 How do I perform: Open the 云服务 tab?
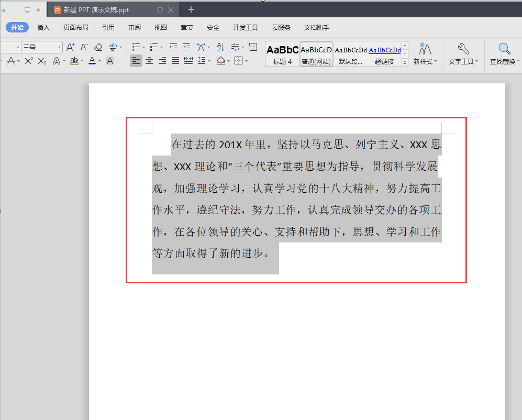pyautogui.click(x=281, y=28)
